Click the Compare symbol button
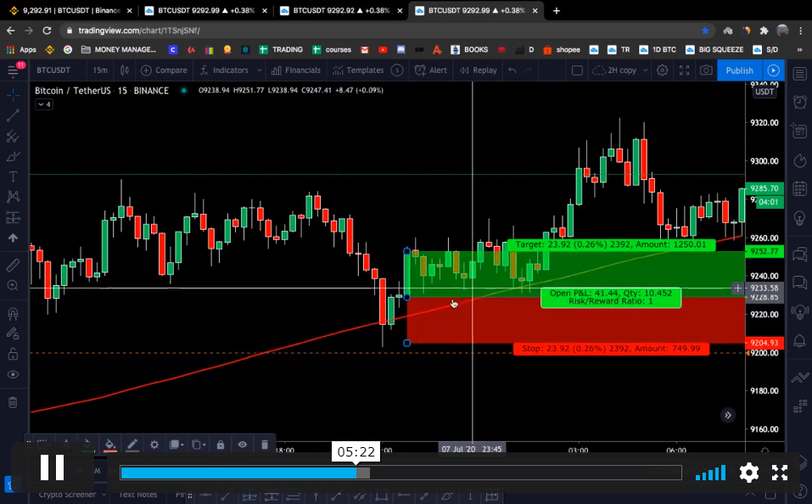Viewport: 812px width, 504px height. [x=164, y=70]
